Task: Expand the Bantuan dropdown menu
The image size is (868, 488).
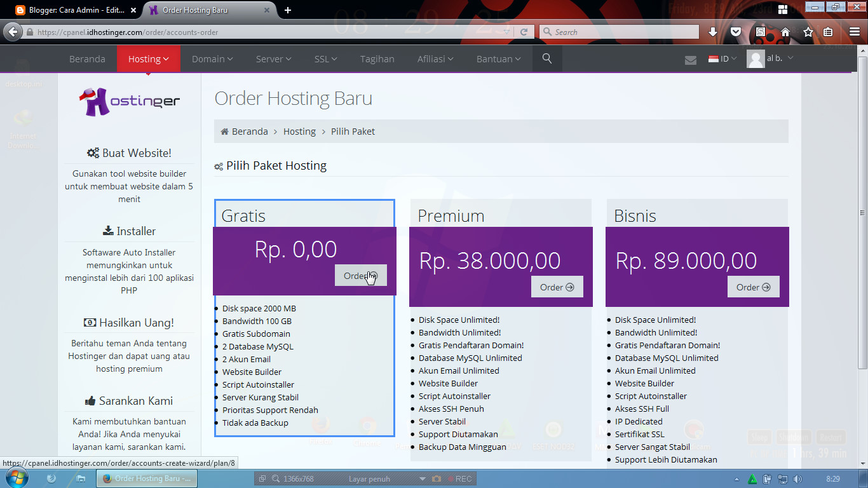Action: 498,58
